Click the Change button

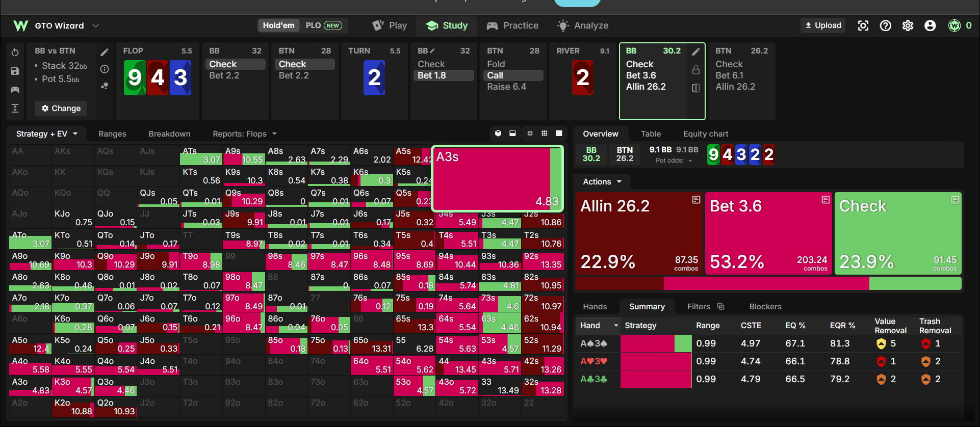pos(61,109)
